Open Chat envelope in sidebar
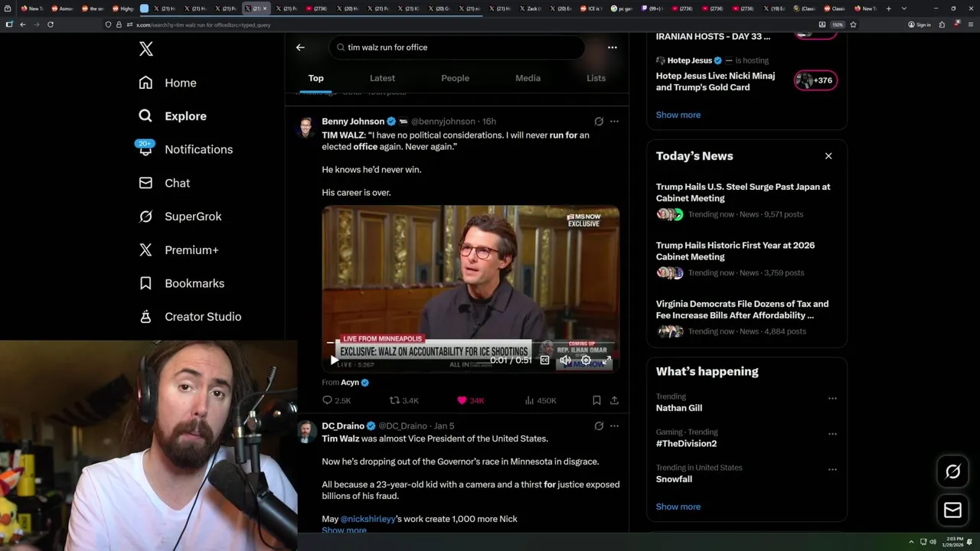Viewport: 980px width, 551px height. (x=164, y=183)
